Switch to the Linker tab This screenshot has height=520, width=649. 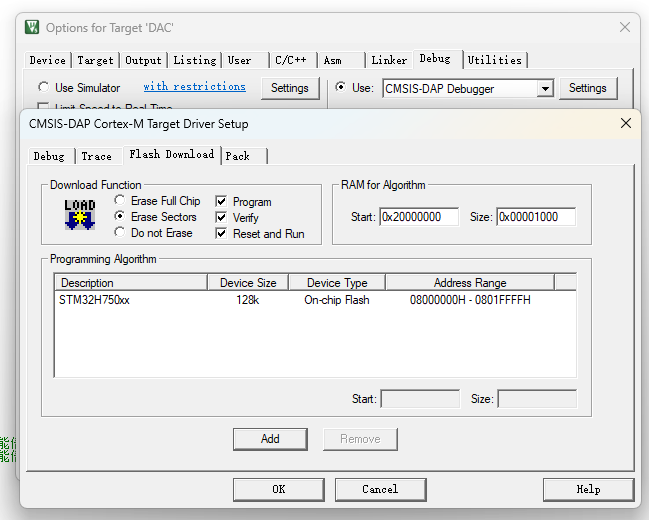[x=389, y=60]
